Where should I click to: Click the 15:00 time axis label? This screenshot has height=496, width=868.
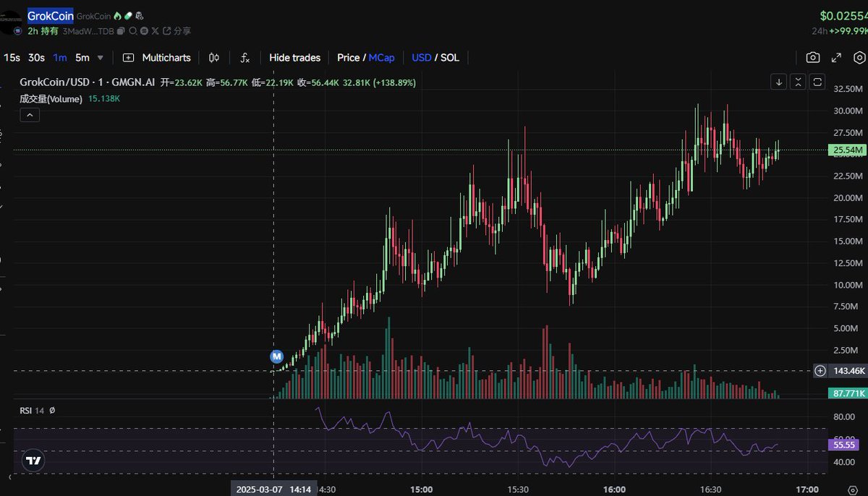click(x=421, y=489)
